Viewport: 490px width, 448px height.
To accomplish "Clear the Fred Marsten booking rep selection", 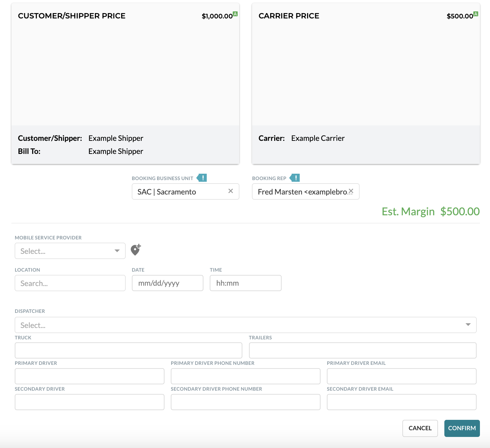I will (x=351, y=191).
